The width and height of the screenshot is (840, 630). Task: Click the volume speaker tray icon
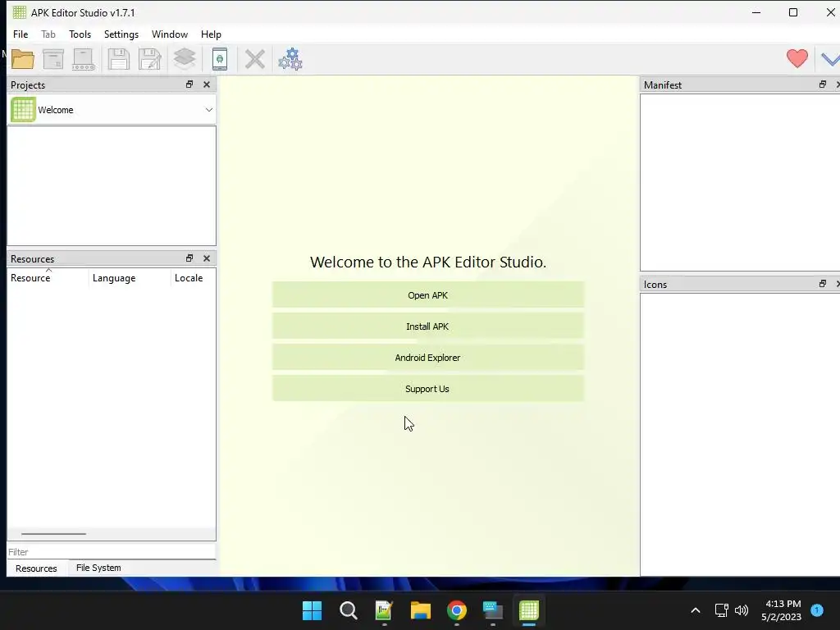pos(742,610)
